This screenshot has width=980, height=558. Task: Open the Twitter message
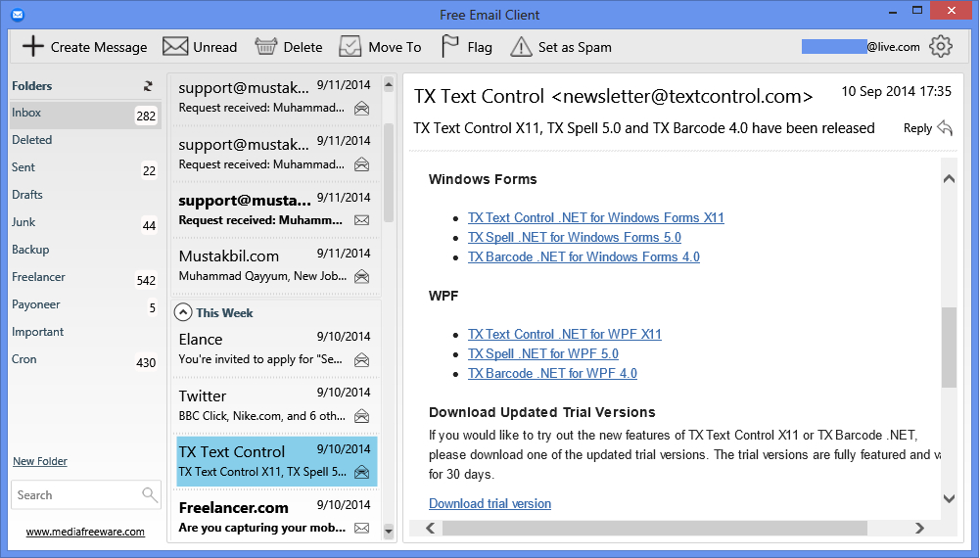point(276,405)
